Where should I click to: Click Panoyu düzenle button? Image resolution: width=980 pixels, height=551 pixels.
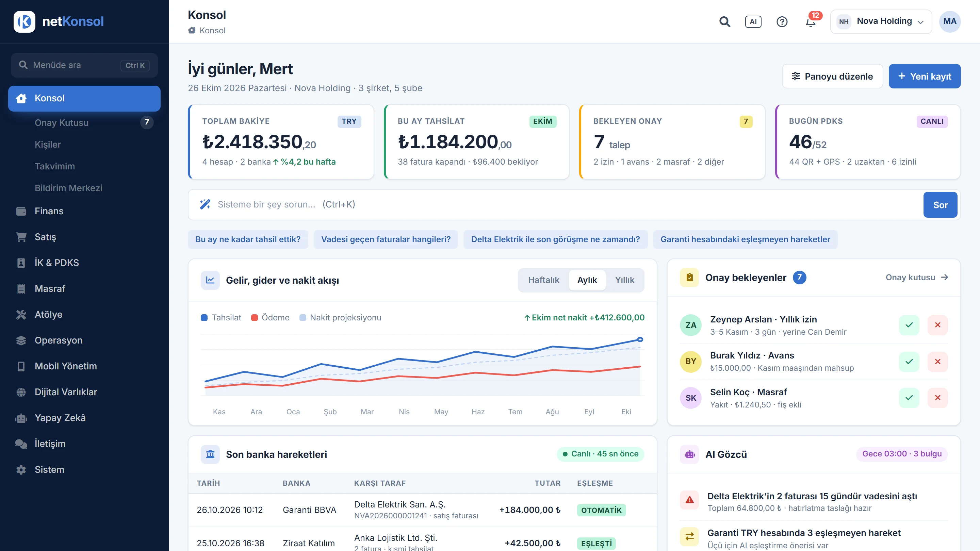[x=832, y=77]
